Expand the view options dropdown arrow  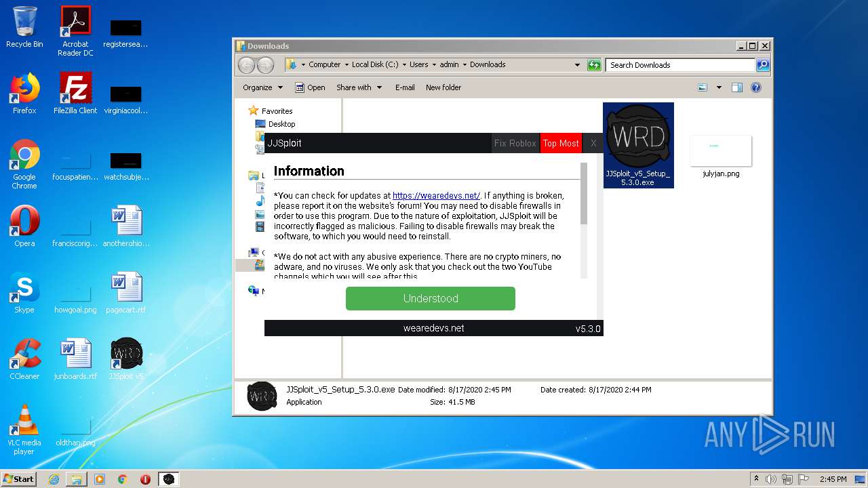719,87
